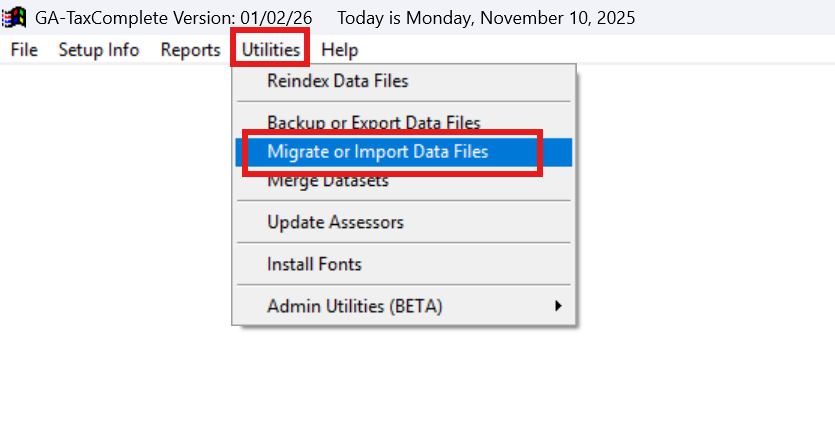Select Reindex Data Files
835x427 pixels.
(337, 81)
